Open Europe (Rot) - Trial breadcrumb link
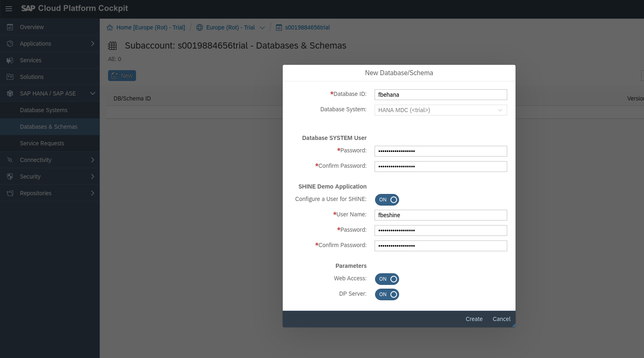Screen dimensions: 644x358 (230, 27)
